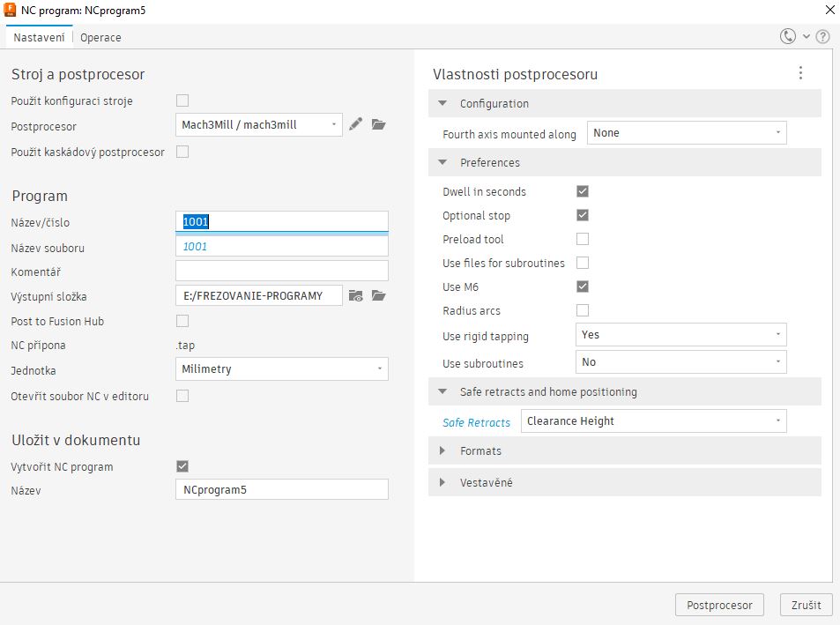Viewport: 840px width, 625px height.
Task: Enable the Preload tool checkbox
Action: click(582, 239)
